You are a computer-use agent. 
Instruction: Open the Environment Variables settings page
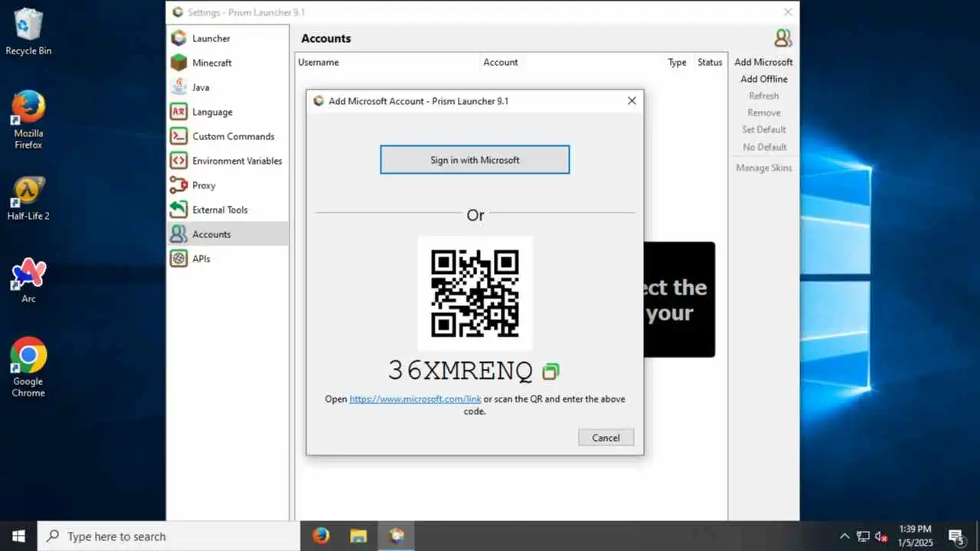(228, 161)
